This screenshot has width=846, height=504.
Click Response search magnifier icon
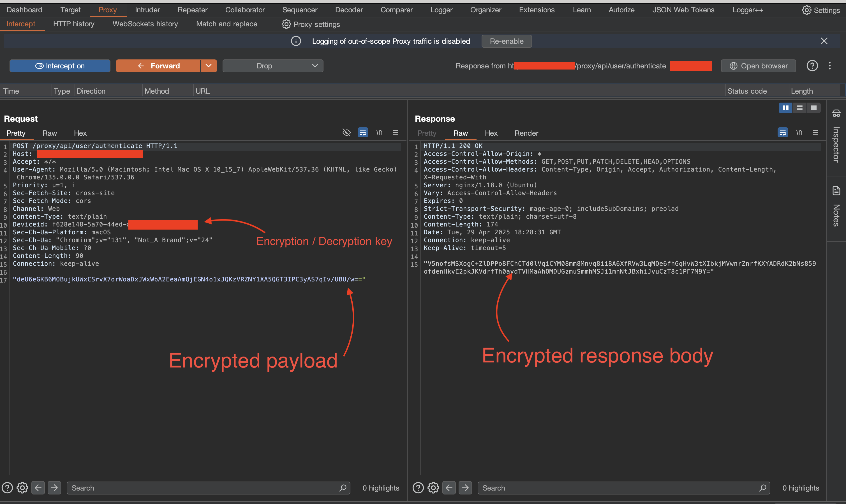763,488
